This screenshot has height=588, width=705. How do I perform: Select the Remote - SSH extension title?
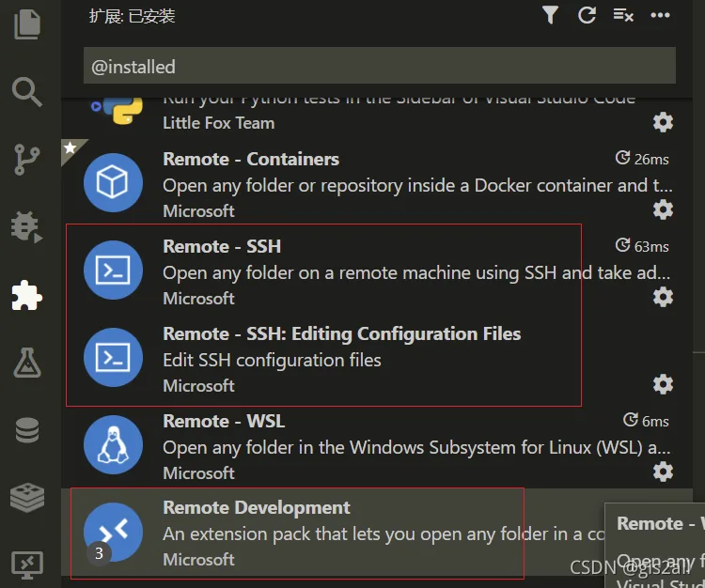tap(222, 247)
